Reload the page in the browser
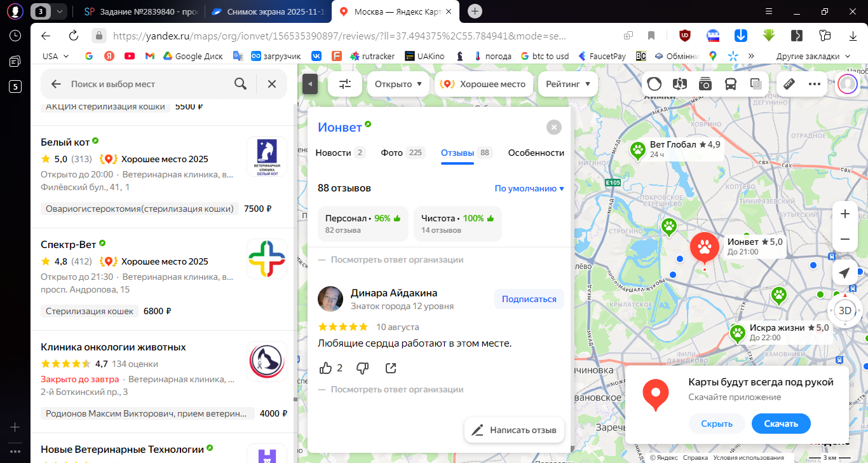 [73, 36]
